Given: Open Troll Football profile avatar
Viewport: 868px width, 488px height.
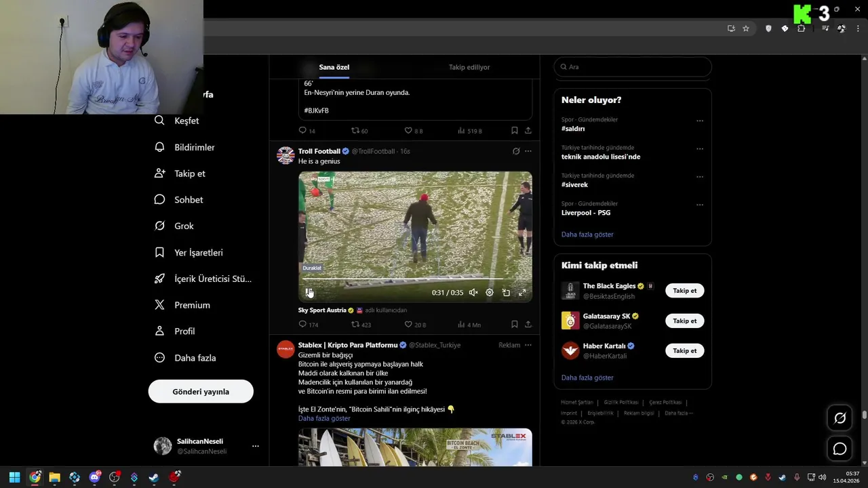Looking at the screenshot, I should (x=285, y=155).
